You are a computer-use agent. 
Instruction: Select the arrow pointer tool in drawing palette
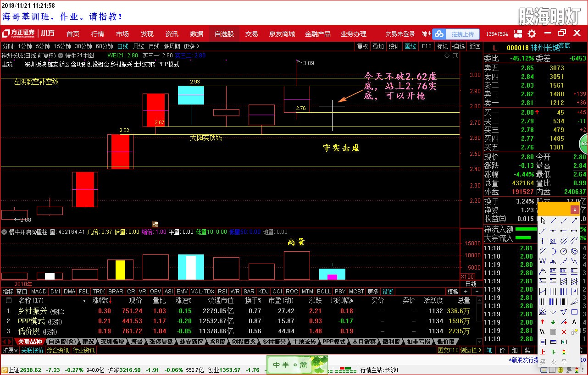[x=543, y=221]
